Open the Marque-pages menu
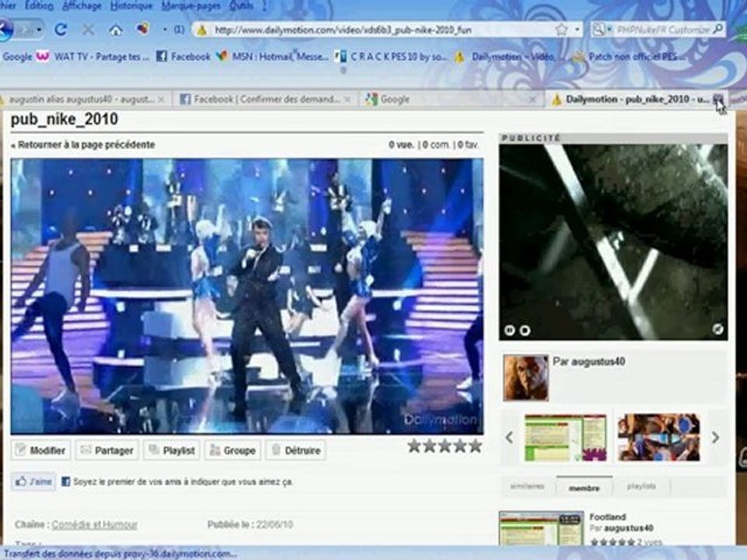The width and height of the screenshot is (747, 560). (191, 5)
